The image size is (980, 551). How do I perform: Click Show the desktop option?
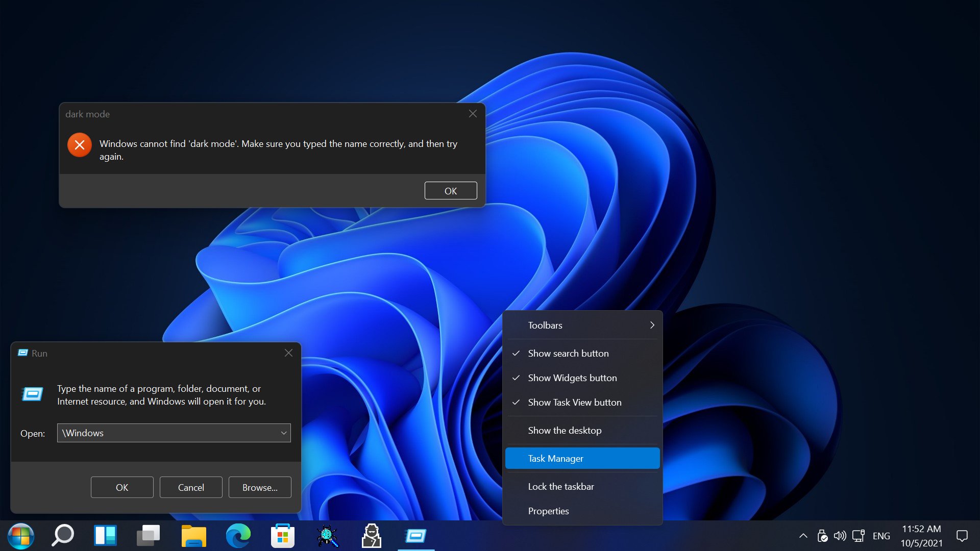point(564,430)
